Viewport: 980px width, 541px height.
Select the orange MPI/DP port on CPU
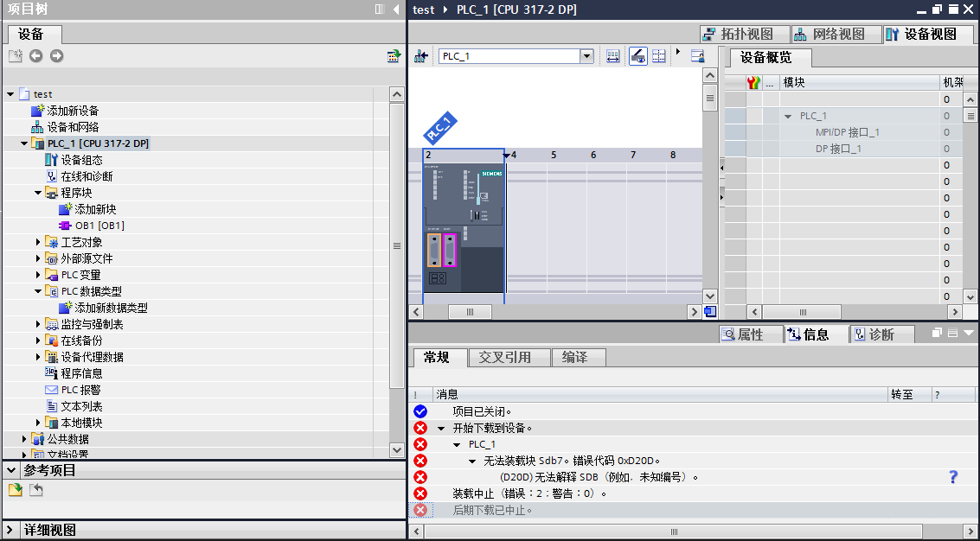433,250
